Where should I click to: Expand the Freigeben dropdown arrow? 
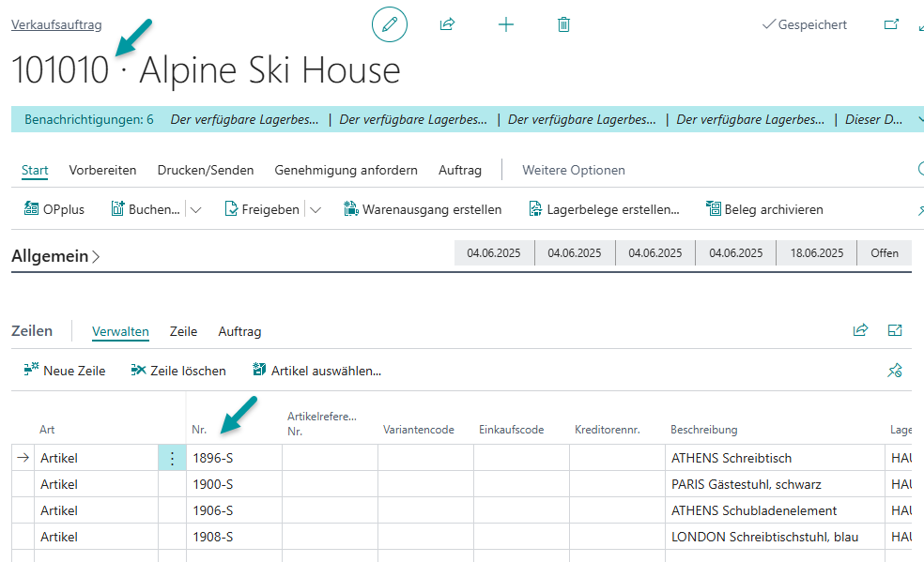coord(315,210)
